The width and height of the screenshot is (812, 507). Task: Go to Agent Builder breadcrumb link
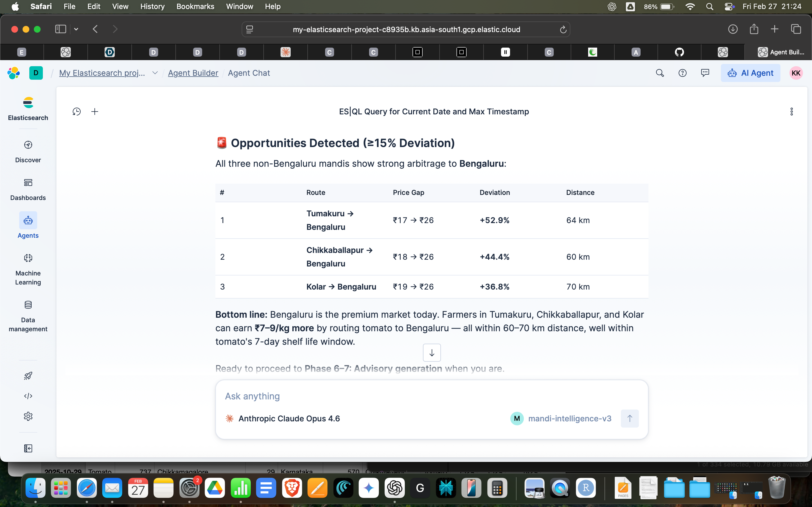193,73
